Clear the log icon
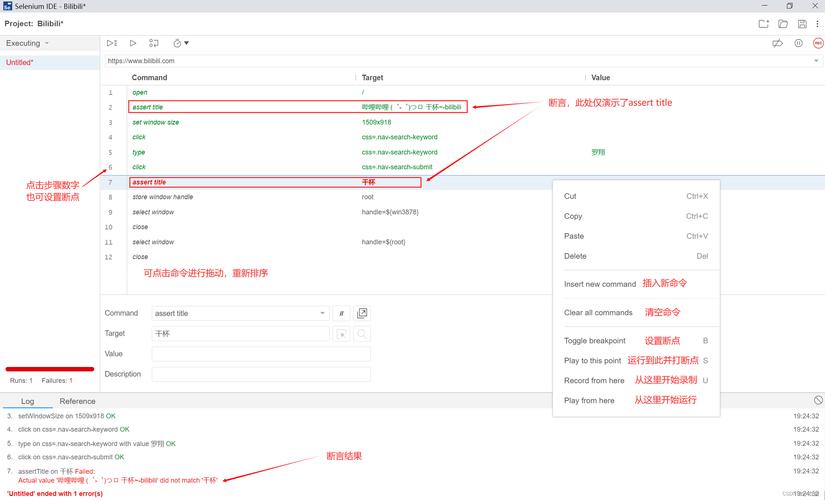 click(x=818, y=401)
